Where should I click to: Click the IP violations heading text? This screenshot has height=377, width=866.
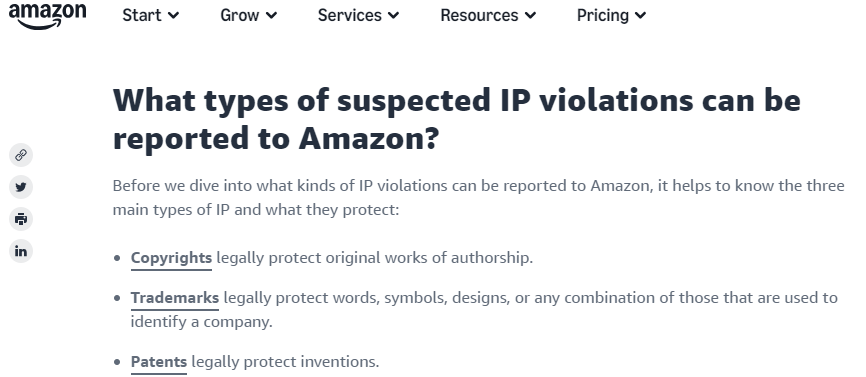pos(457,119)
